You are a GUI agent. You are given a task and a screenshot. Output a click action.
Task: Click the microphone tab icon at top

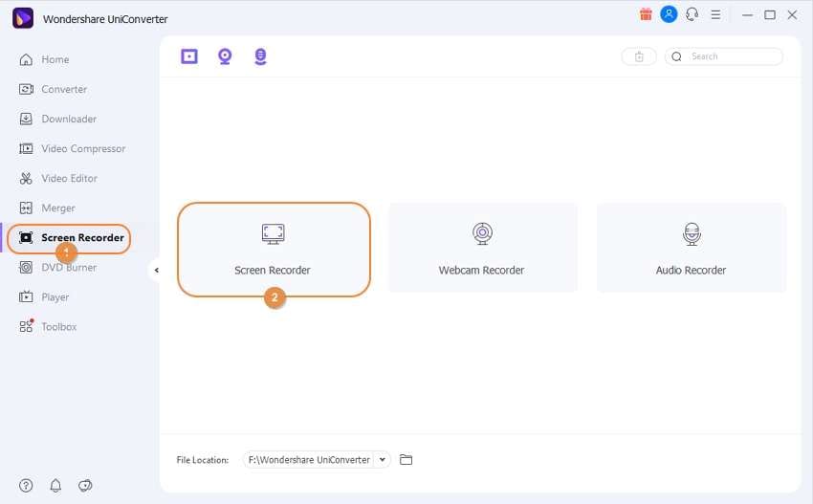(x=260, y=56)
